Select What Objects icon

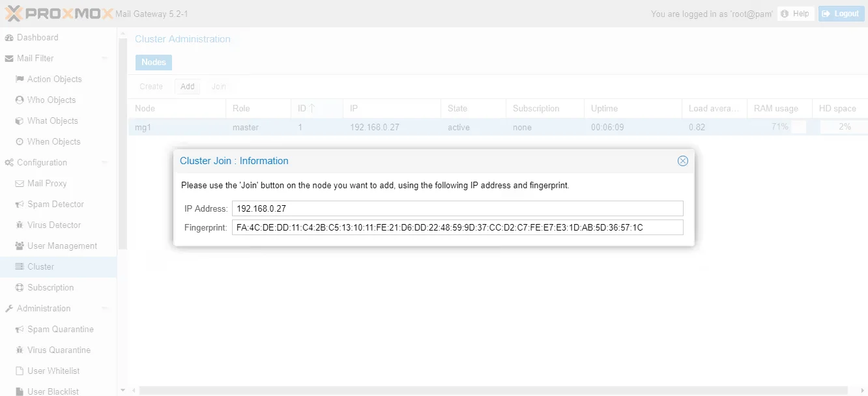20,120
